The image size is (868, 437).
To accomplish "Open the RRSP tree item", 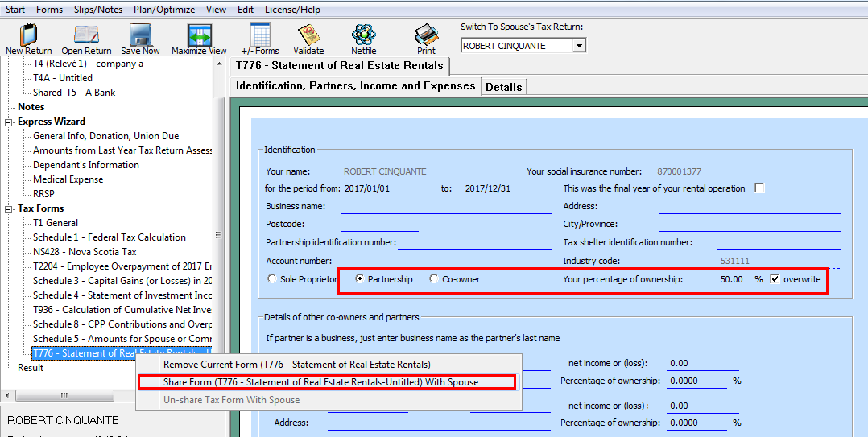I will [x=43, y=194].
